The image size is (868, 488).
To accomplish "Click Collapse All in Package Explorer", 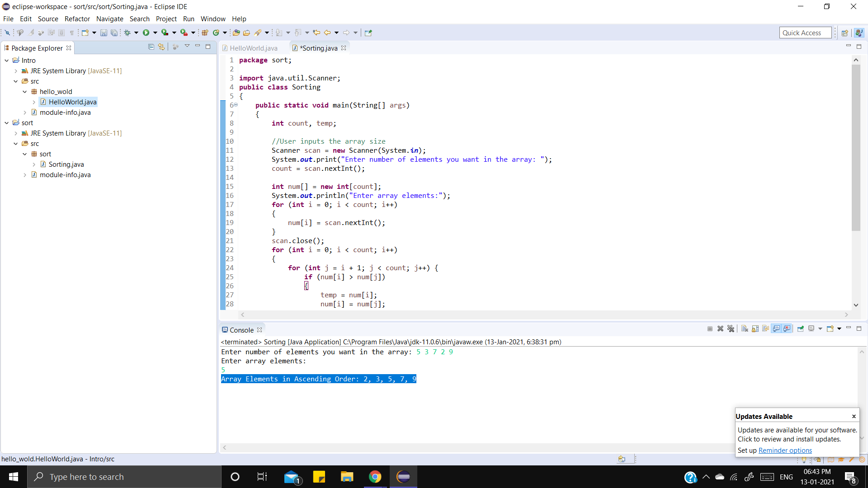I will (x=151, y=47).
